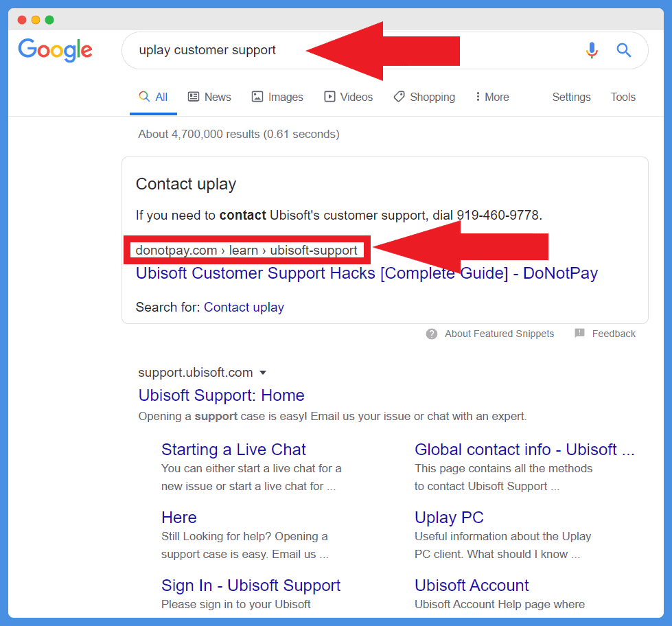Click the yellow minimize window dot
The width and height of the screenshot is (672, 626).
tap(36, 20)
